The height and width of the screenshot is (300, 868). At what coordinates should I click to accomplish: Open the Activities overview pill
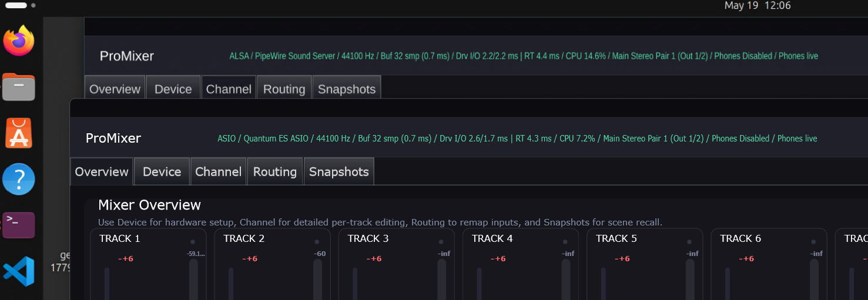(x=16, y=5)
